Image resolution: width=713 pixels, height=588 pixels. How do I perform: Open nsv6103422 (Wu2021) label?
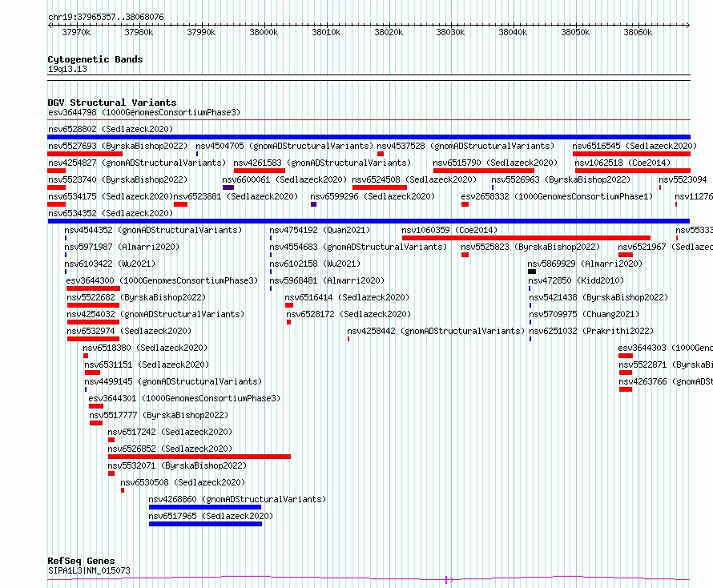(x=110, y=264)
